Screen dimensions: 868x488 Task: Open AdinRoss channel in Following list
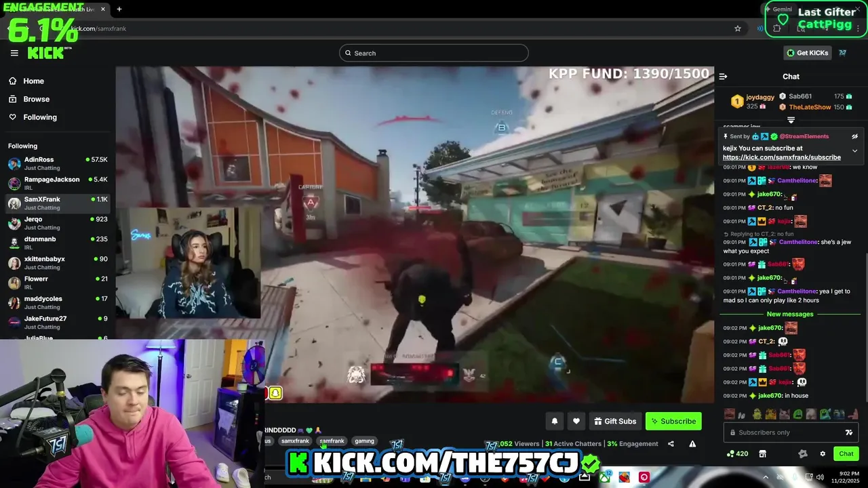pos(58,163)
